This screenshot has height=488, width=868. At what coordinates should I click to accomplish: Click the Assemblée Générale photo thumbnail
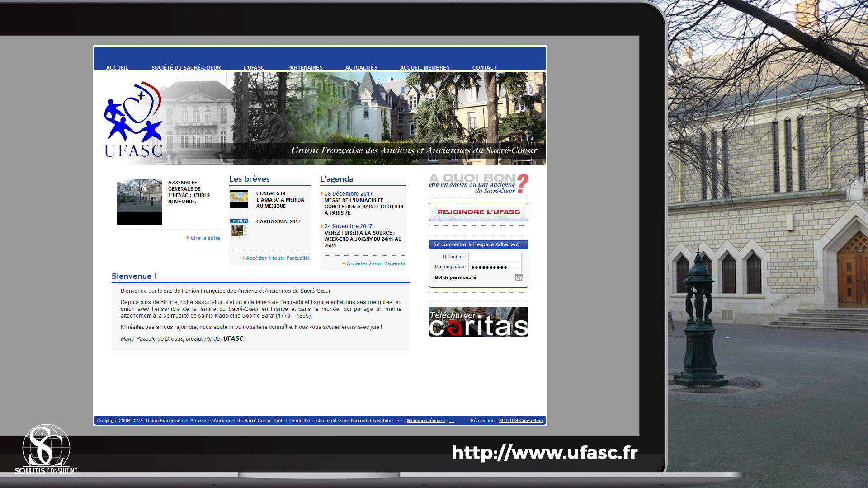tap(139, 202)
